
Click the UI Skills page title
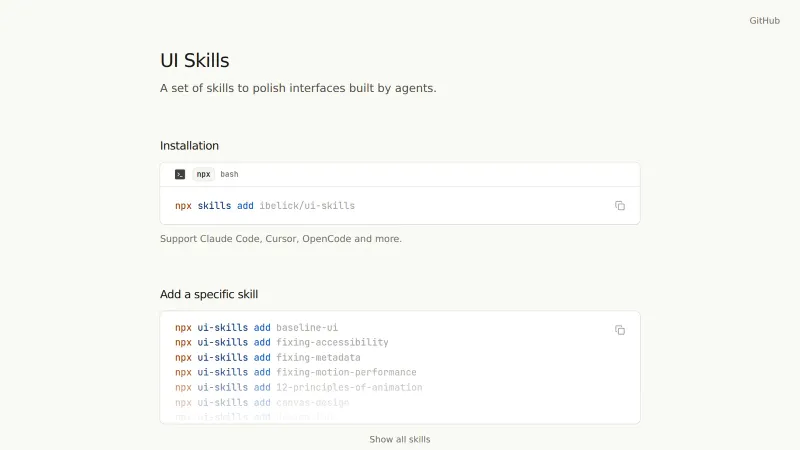(194, 61)
